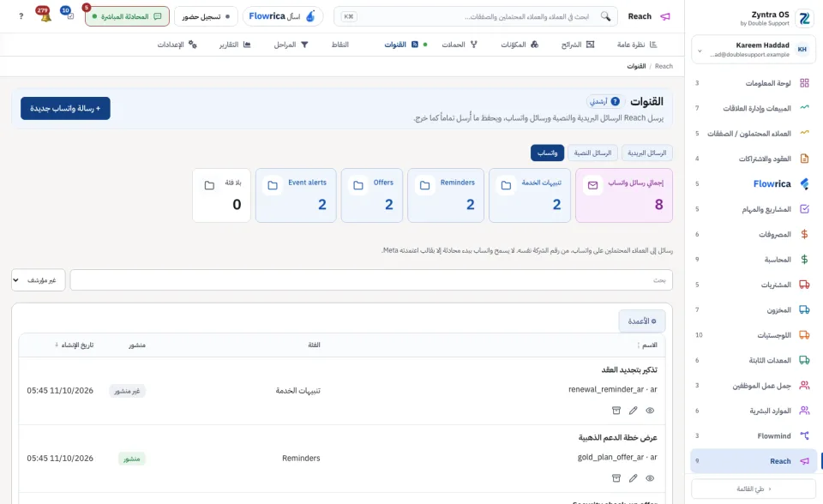The image size is (823, 504).
Task: Open المبيعات وإدارة العلاقات sidebar item
Action: (x=754, y=108)
